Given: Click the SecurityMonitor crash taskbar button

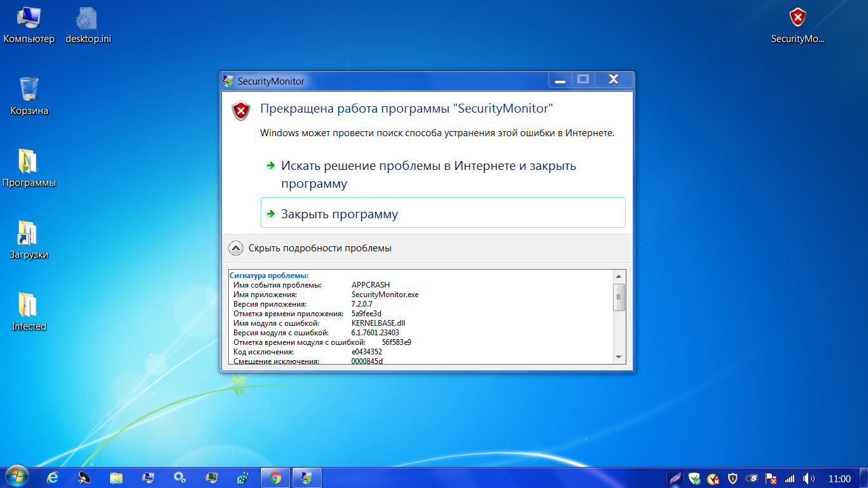Looking at the screenshot, I should coord(307,478).
